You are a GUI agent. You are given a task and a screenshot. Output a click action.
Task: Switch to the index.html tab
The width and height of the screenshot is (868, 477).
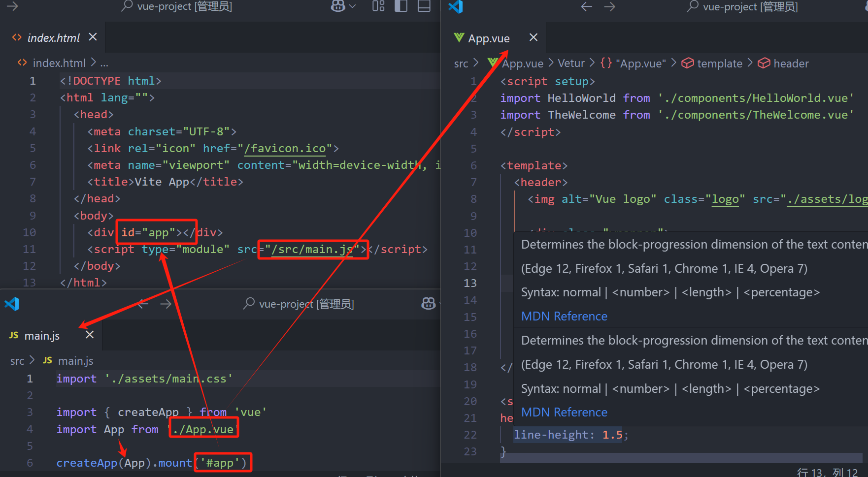[53, 38]
